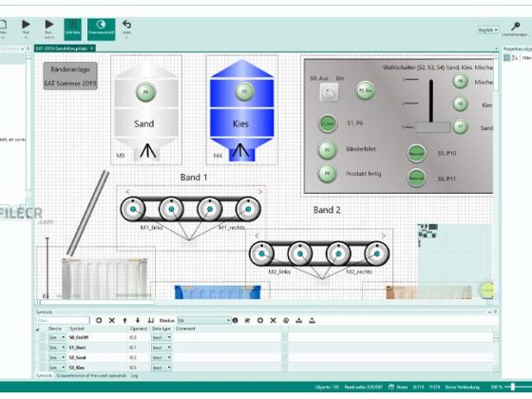Open the Symbols panel options arrow
532x399 pixels.
489,312
